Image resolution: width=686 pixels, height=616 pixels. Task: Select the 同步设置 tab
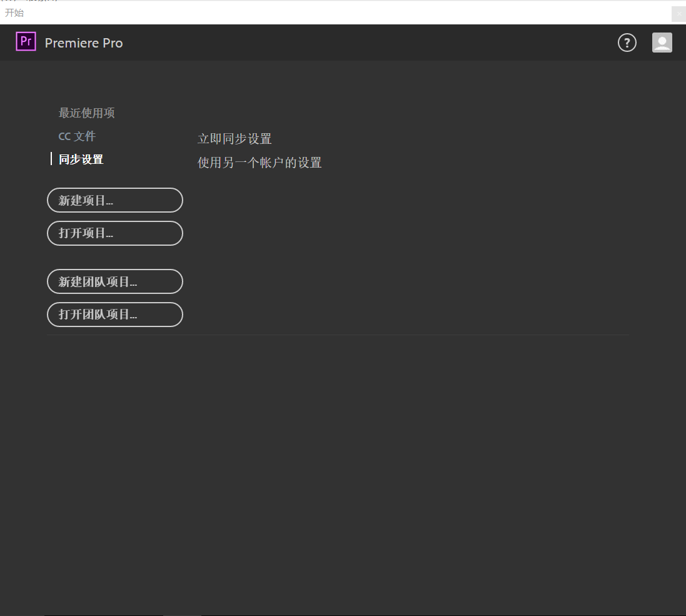tap(81, 159)
